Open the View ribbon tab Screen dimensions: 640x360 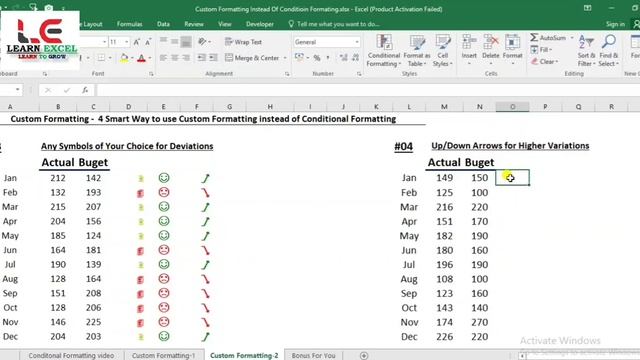(224, 24)
